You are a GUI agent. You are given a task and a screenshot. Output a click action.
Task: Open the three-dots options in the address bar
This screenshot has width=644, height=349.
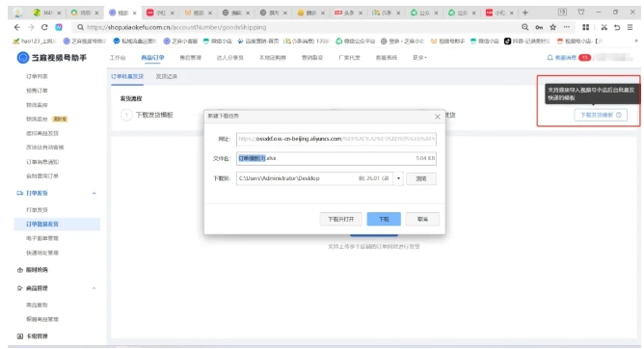[567, 27]
